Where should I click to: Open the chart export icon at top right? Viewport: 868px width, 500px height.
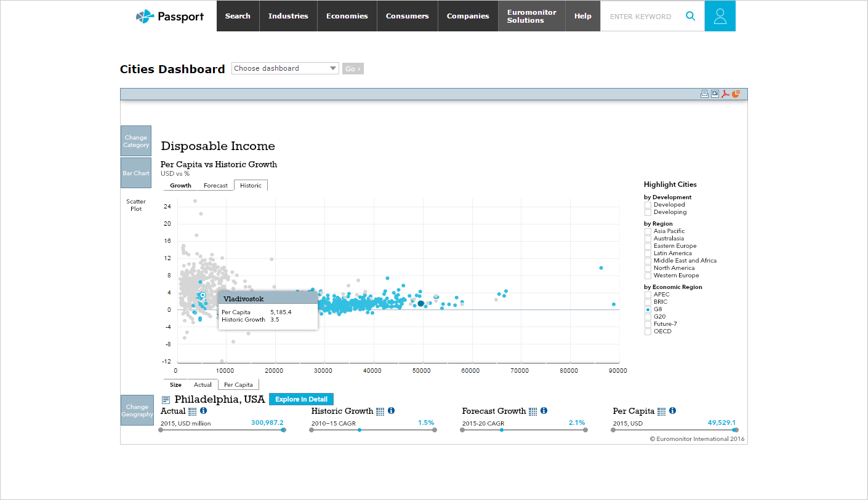(735, 93)
